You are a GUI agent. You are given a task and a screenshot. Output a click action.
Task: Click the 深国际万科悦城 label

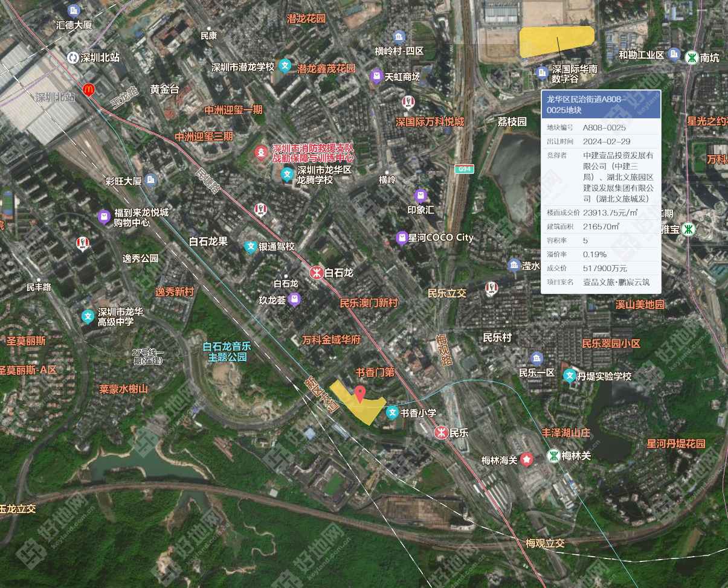click(430, 122)
